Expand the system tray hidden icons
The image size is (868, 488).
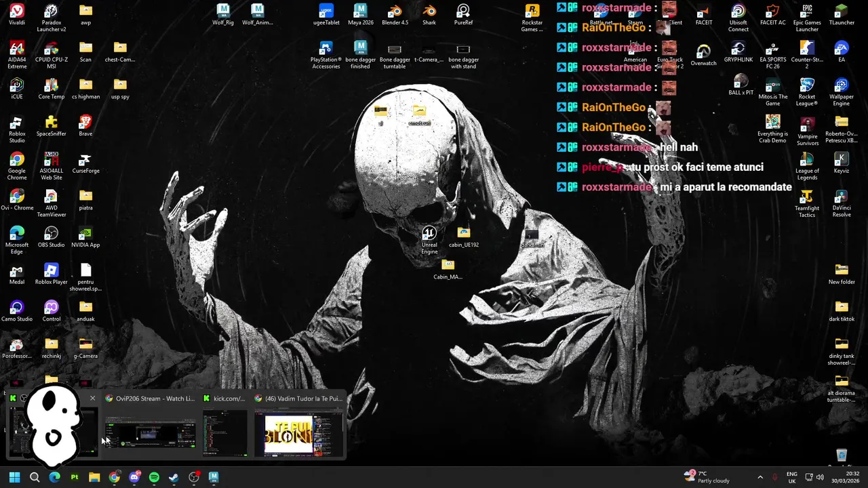[x=759, y=477]
